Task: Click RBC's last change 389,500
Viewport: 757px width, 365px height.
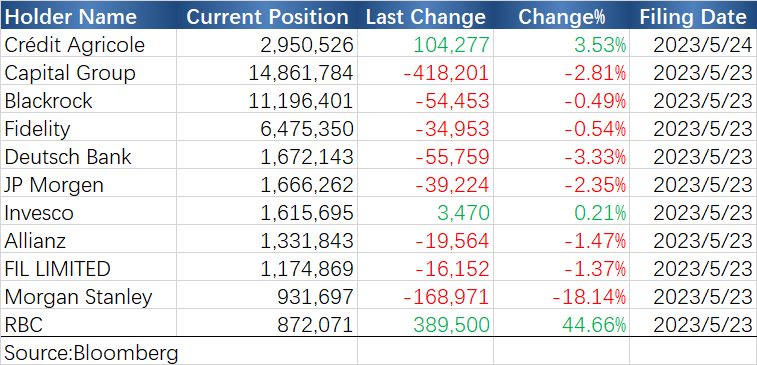Action: [425, 324]
